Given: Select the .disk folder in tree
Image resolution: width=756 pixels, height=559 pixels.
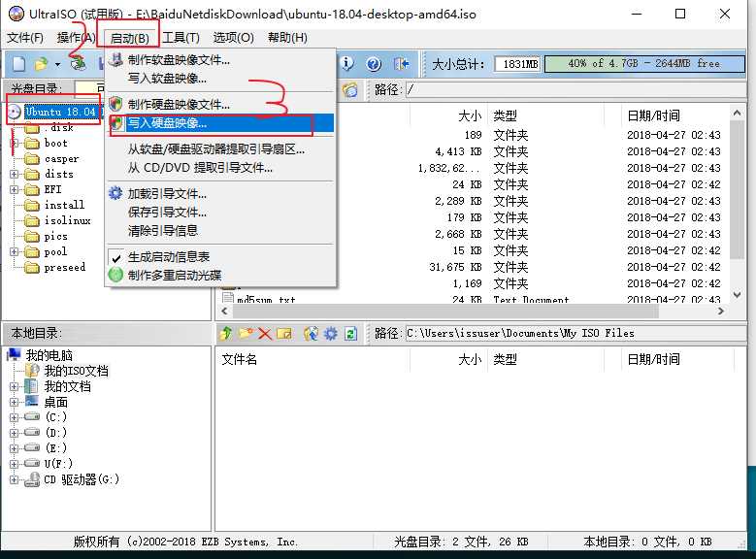Looking at the screenshot, I should pyautogui.click(x=59, y=128).
